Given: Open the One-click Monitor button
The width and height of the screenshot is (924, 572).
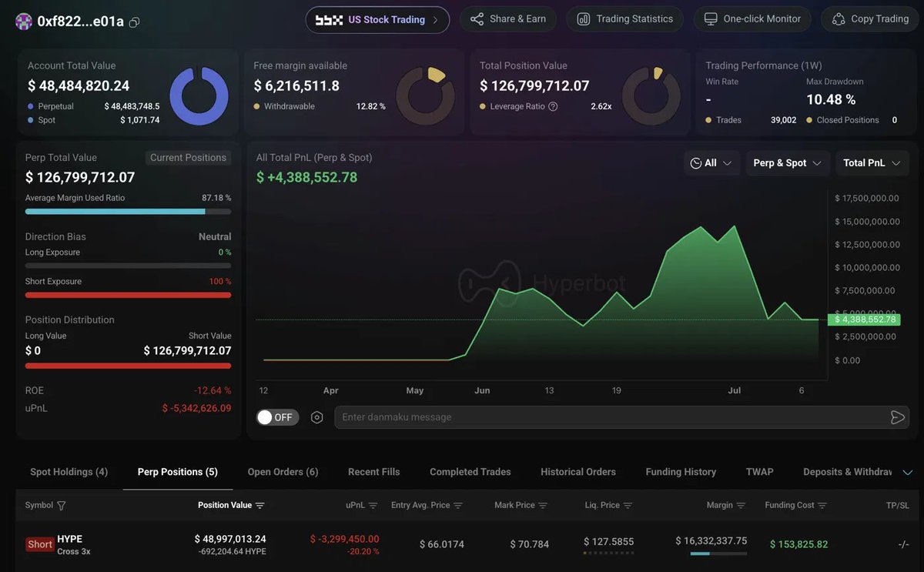Looking at the screenshot, I should [752, 19].
